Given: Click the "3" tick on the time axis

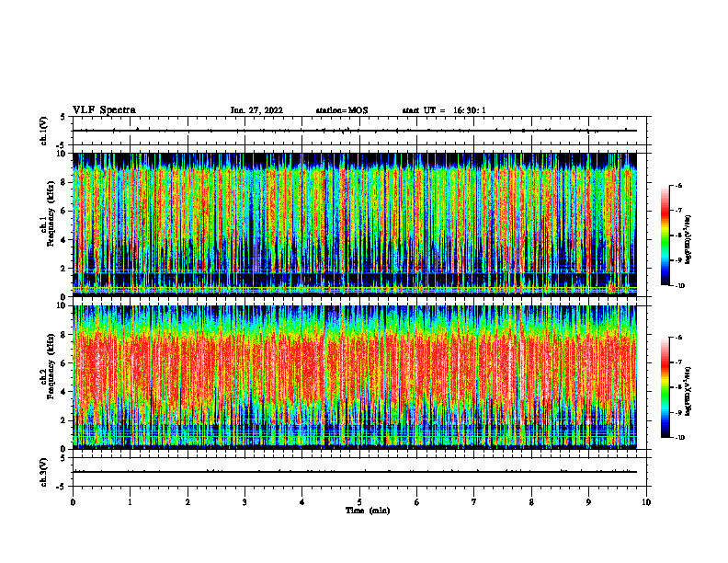Looking at the screenshot, I should click(x=245, y=502).
